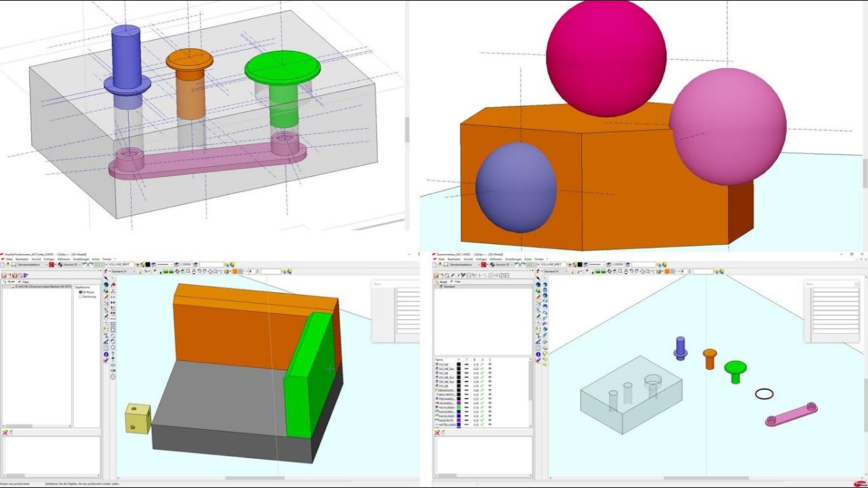The image size is (868, 488).
Task: Click purple color swatch of layer GEWINDELI
Action: (x=458, y=403)
